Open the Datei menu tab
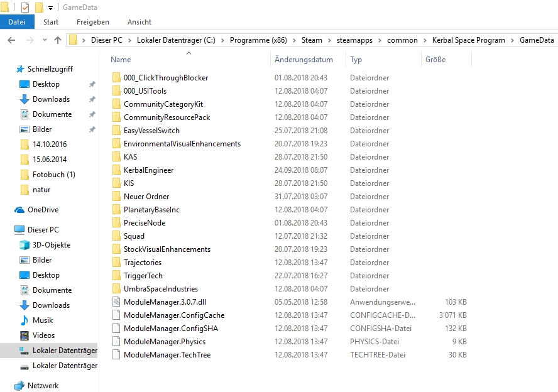Image resolution: width=558 pixels, height=392 pixels. tap(17, 22)
